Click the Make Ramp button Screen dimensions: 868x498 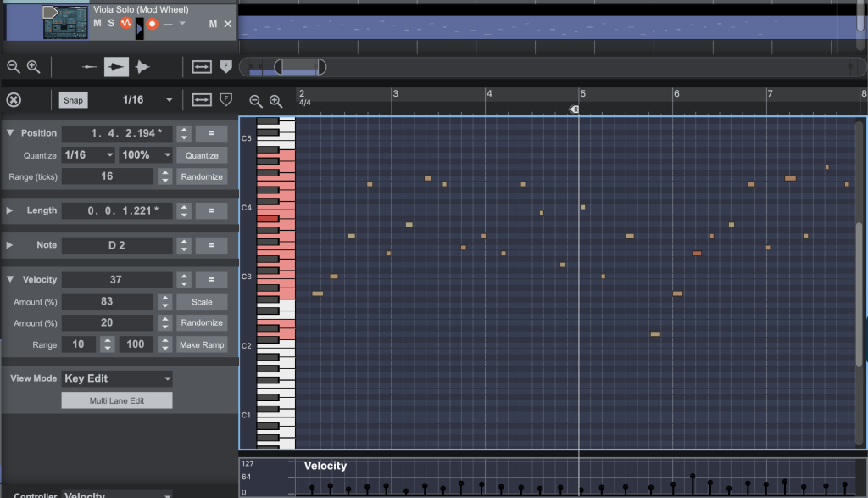(x=202, y=344)
